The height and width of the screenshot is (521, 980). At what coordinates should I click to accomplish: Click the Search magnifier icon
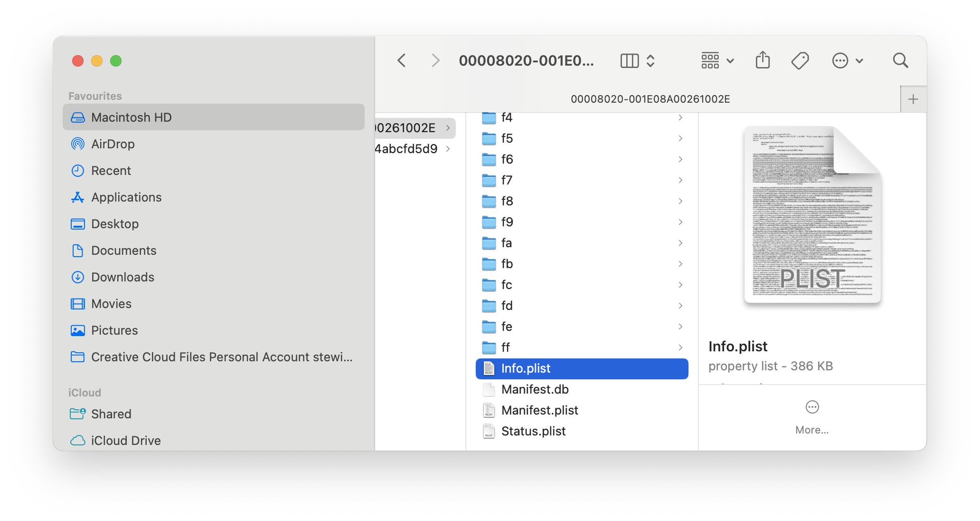point(900,60)
